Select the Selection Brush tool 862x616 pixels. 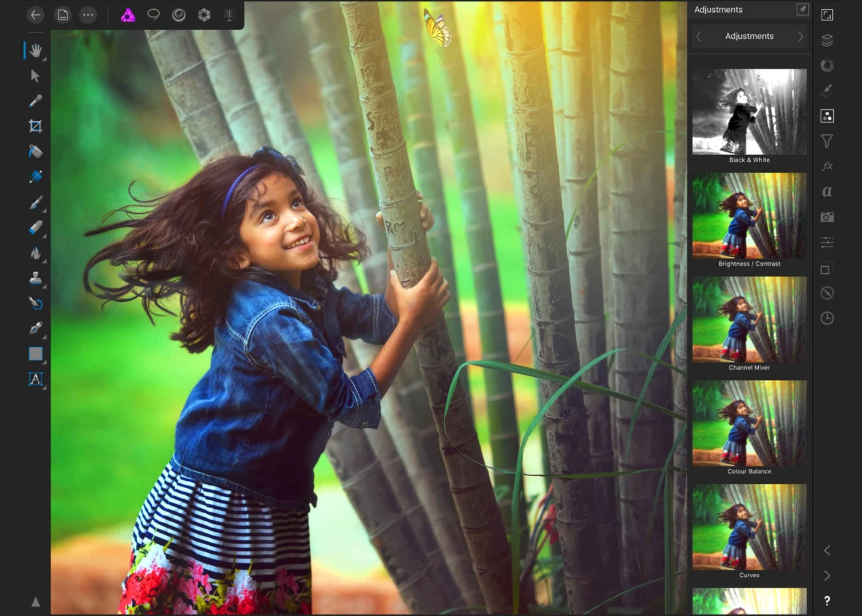point(35,177)
